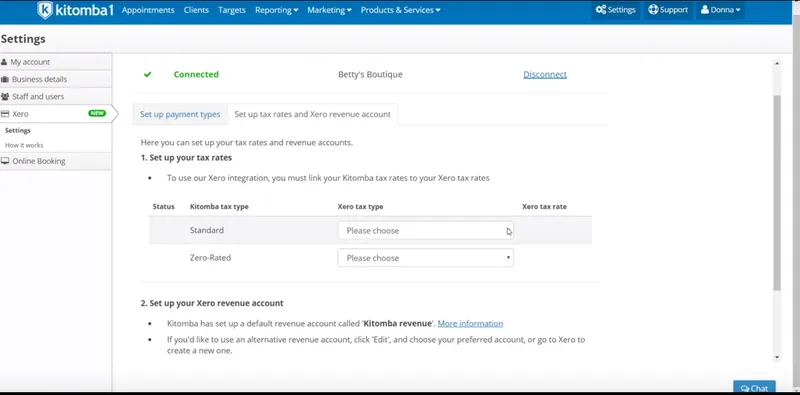Open the Zero-Rated Xero tax type dropdown
The image size is (800, 395).
(426, 258)
